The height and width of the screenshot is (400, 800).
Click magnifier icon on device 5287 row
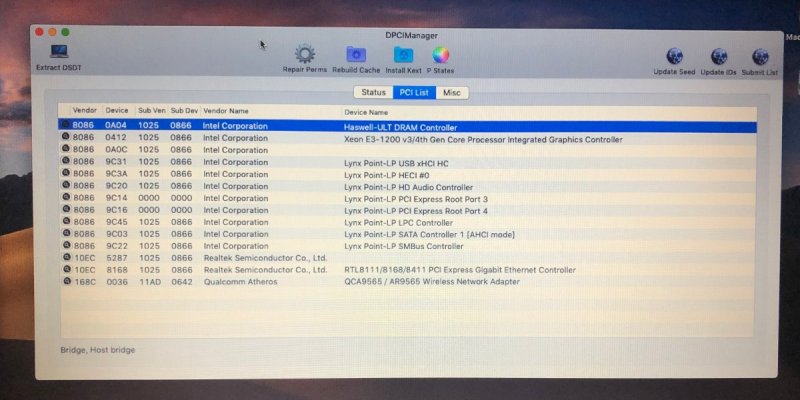66,257
